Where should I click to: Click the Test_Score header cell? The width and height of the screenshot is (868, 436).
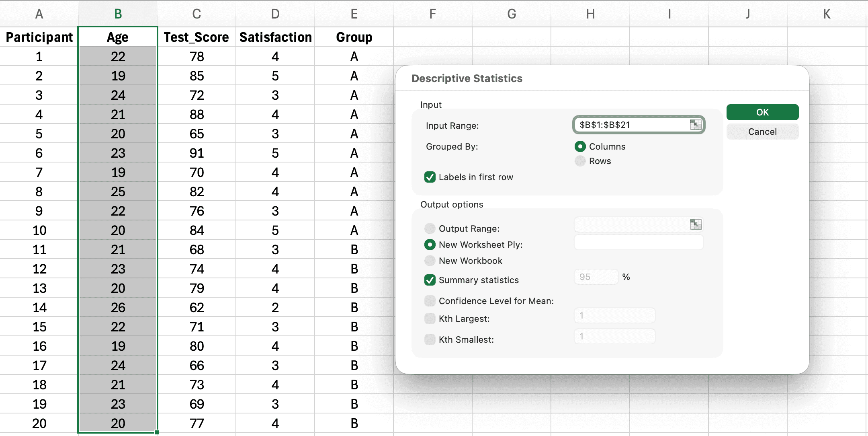(197, 37)
